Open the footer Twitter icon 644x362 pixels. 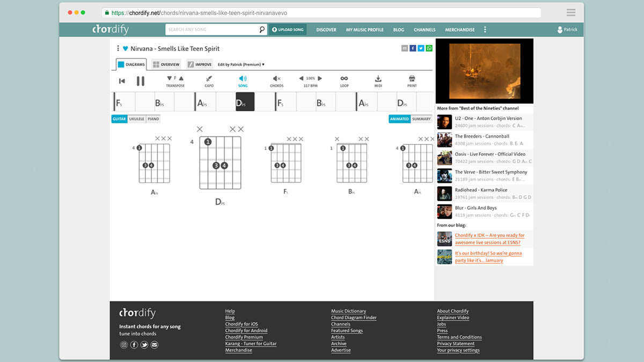[144, 345]
